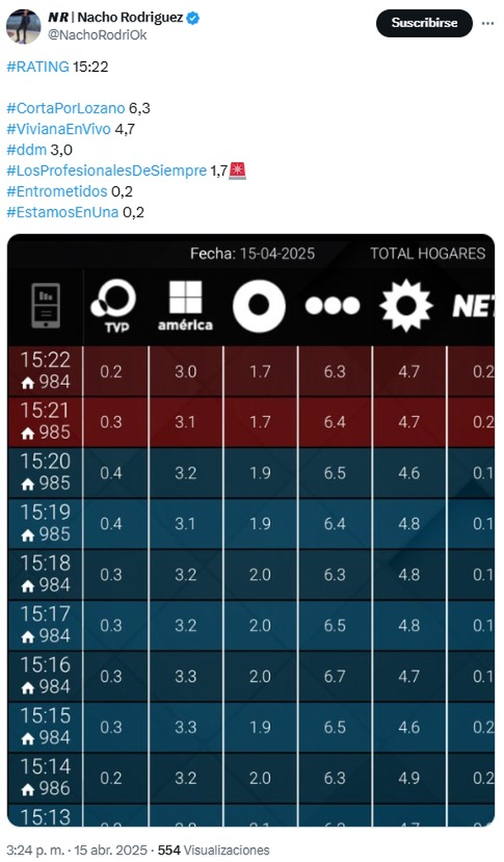Open the #LosProfesionalesDeSiempre hashtag

point(107,170)
